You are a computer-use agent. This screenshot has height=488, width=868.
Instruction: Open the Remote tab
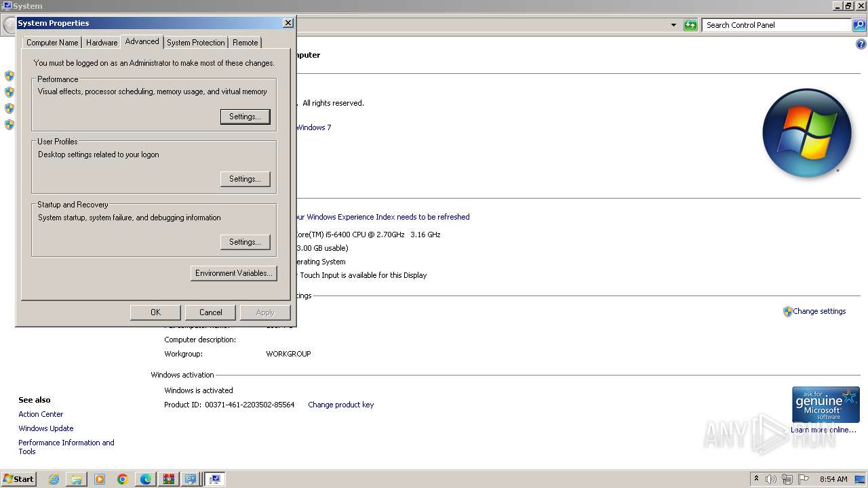coord(245,43)
